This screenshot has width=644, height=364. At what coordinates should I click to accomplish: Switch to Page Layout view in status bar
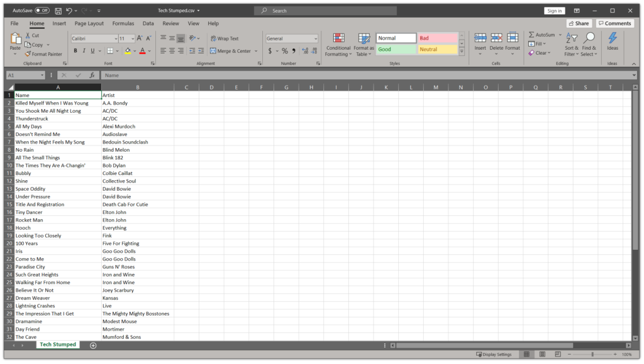(542, 354)
